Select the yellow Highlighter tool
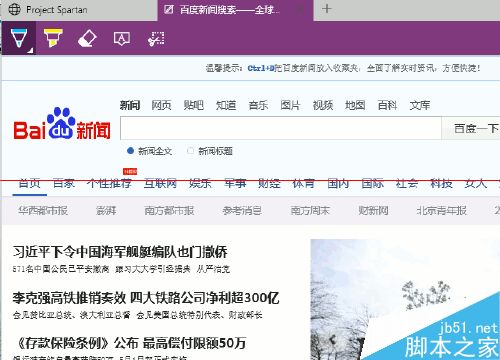Viewport: 500px width, 360px height. click(53, 38)
